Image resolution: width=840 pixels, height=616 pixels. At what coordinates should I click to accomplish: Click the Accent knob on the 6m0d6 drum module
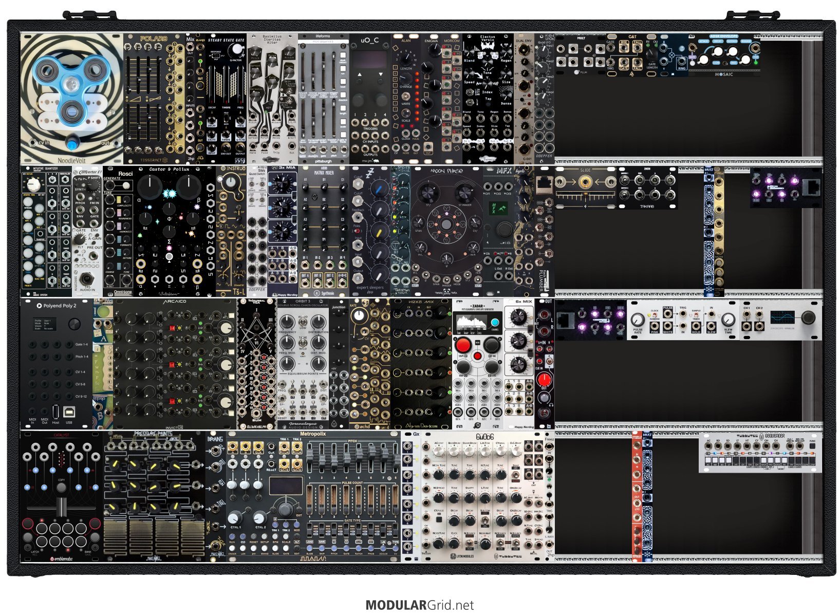click(x=438, y=451)
